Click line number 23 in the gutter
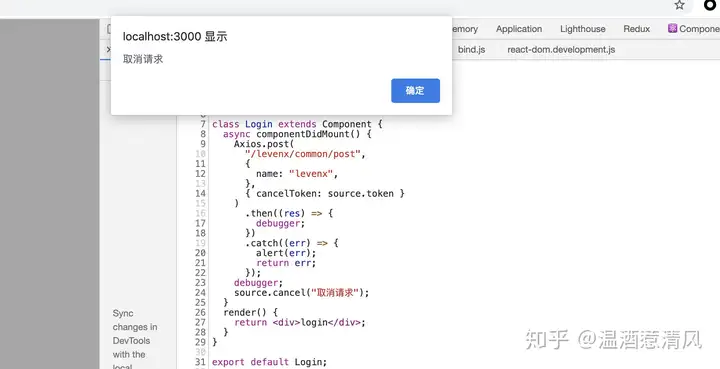 [x=200, y=283]
